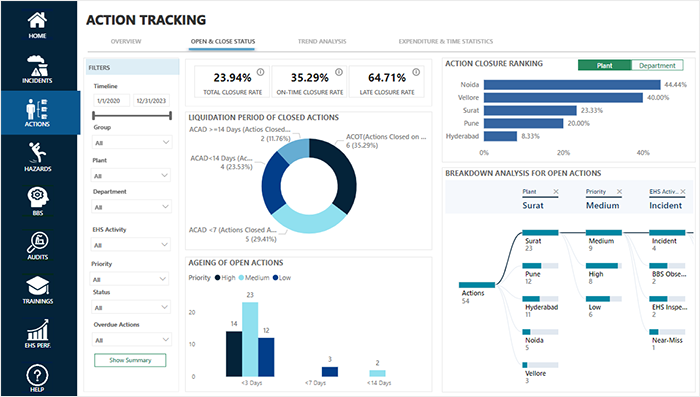This screenshot has height=397, width=700.
Task: Click Show Summary button
Action: [130, 360]
